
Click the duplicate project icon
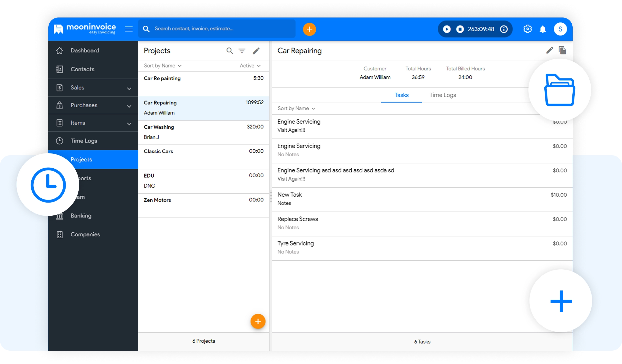click(562, 50)
